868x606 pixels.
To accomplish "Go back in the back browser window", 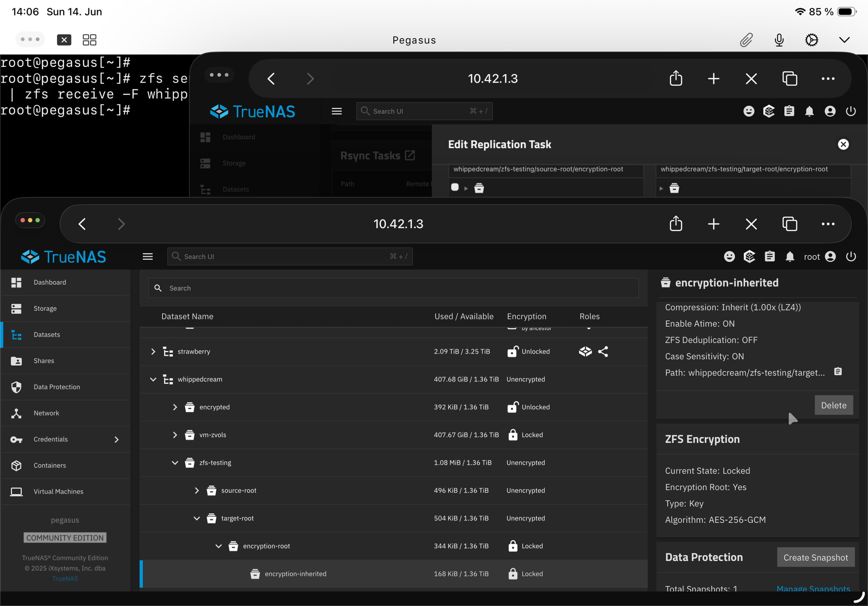I will pyautogui.click(x=271, y=79).
